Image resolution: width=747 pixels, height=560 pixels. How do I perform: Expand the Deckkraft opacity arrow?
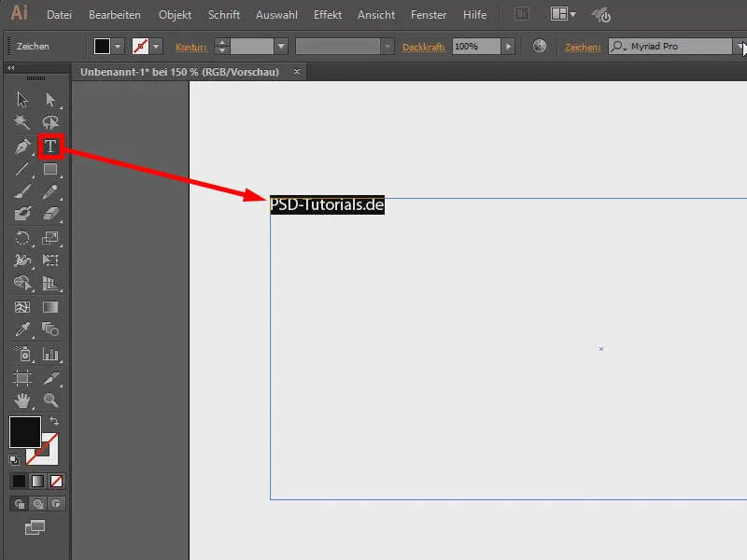click(x=508, y=47)
